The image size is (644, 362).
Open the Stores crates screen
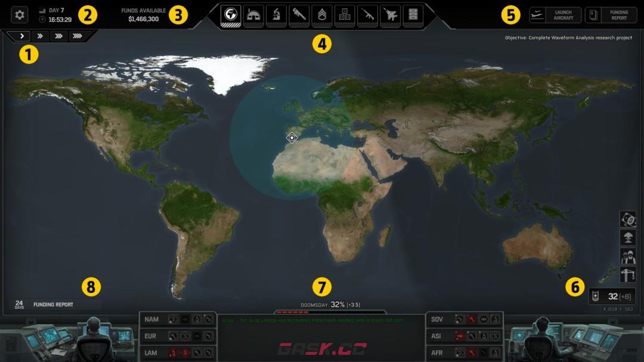344,16
